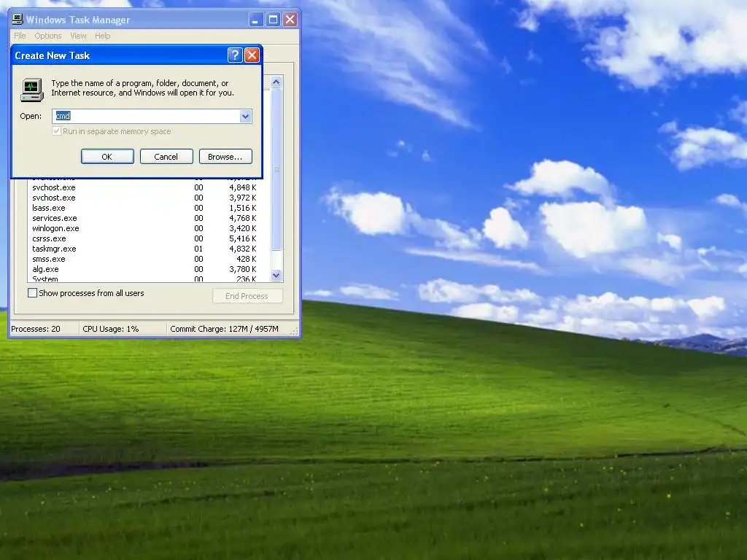Viewport: 747px width, 560px height.
Task: Close the Create New Task dialog
Action: click(x=252, y=55)
